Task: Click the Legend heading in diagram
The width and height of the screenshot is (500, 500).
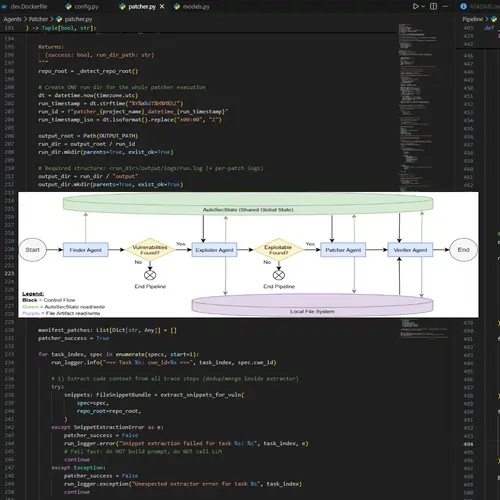Action: [33, 294]
